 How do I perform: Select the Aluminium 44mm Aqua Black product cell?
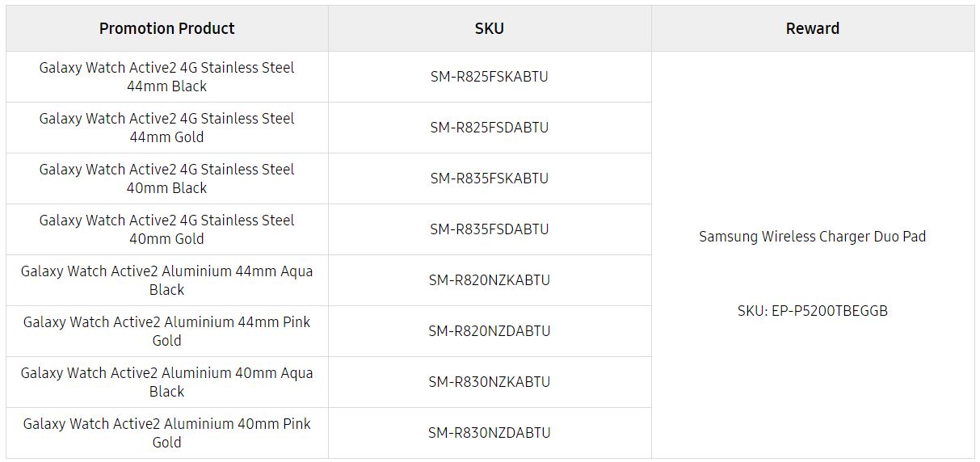[166, 280]
